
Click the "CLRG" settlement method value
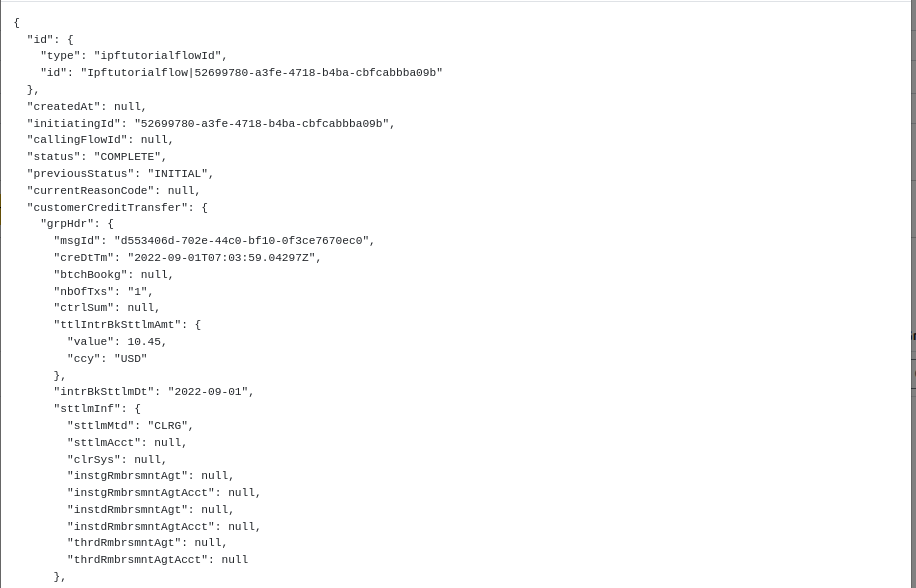[x=167, y=426]
